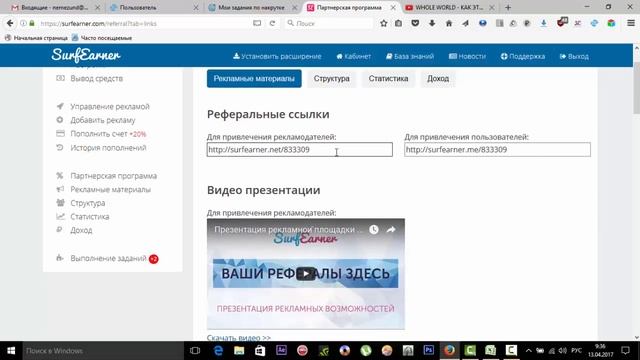Open Вывод средств in the sidebar
The image size is (640, 360).
(x=96, y=78)
